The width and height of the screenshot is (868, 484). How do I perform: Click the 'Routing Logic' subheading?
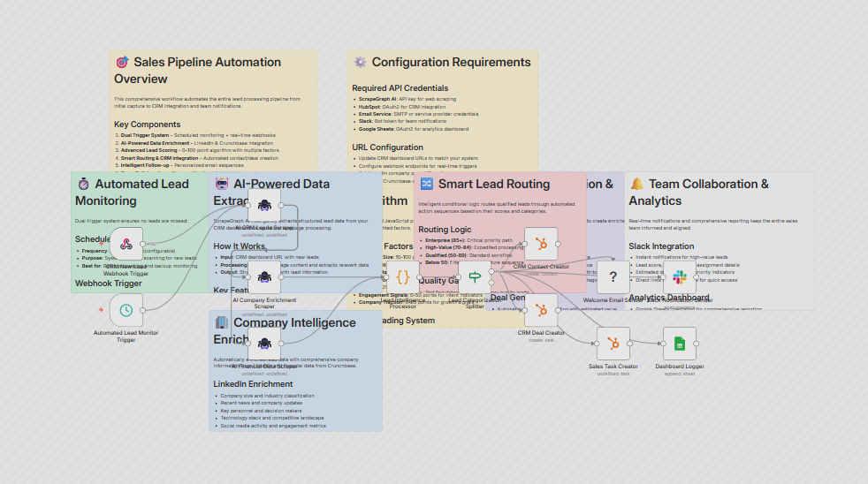[445, 229]
